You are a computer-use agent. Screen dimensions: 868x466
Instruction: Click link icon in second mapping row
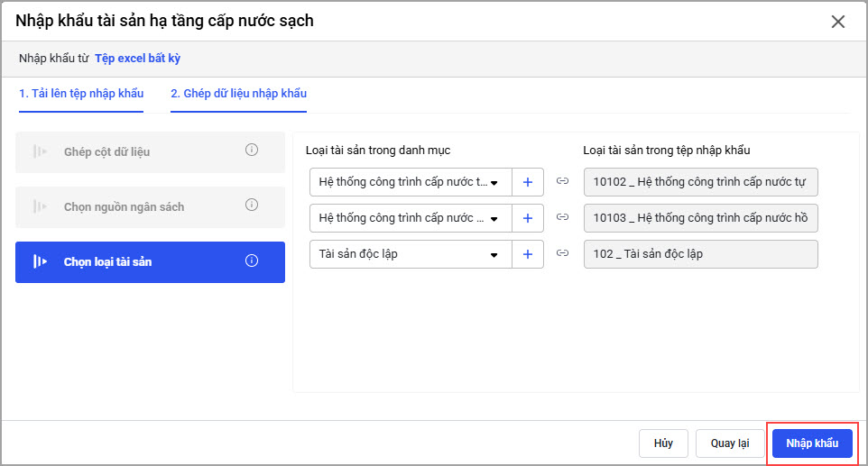click(x=563, y=218)
